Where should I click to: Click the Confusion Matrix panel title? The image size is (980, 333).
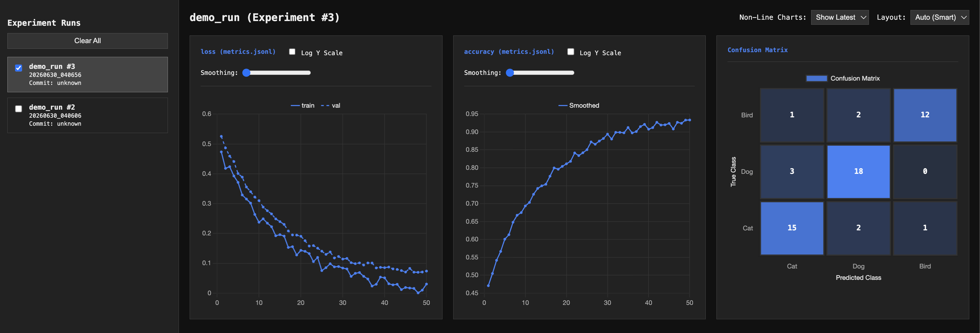[x=758, y=50]
